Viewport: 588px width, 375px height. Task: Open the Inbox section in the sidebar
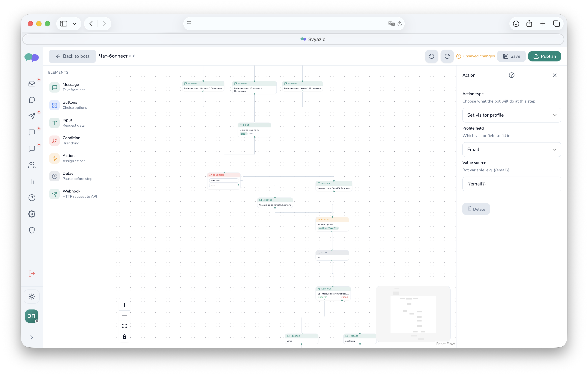point(32,83)
